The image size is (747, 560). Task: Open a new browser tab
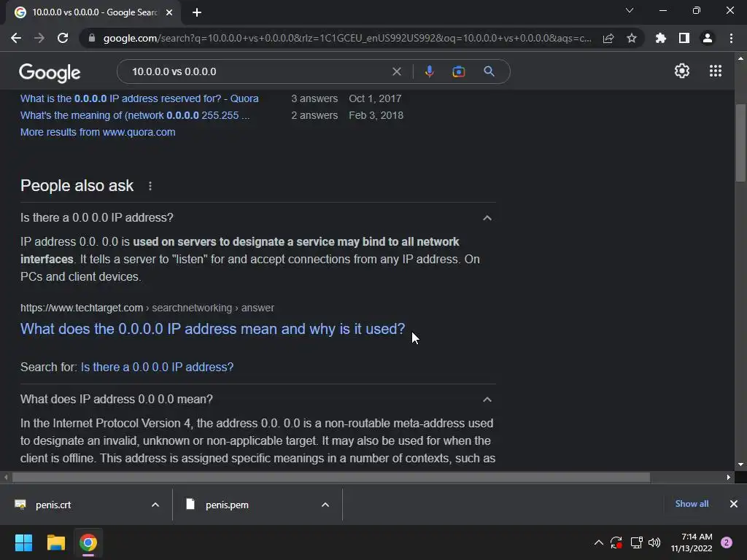click(x=197, y=13)
